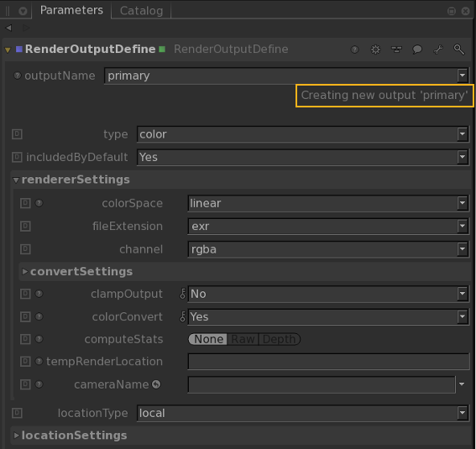Click the tempRenderLocation text field
Viewport: 476px width, 449px height.
coord(329,362)
